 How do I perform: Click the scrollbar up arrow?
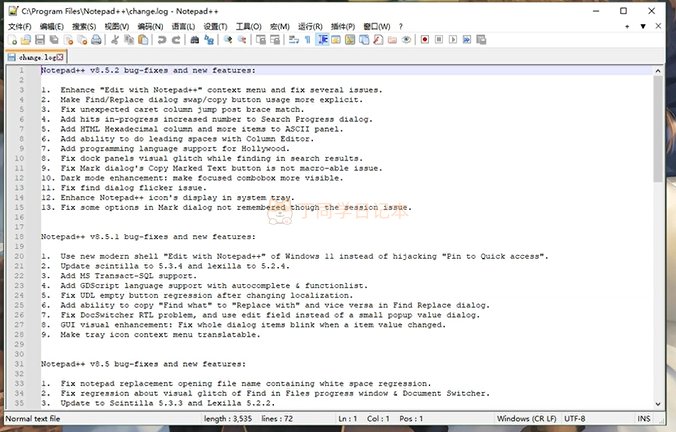pos(658,71)
